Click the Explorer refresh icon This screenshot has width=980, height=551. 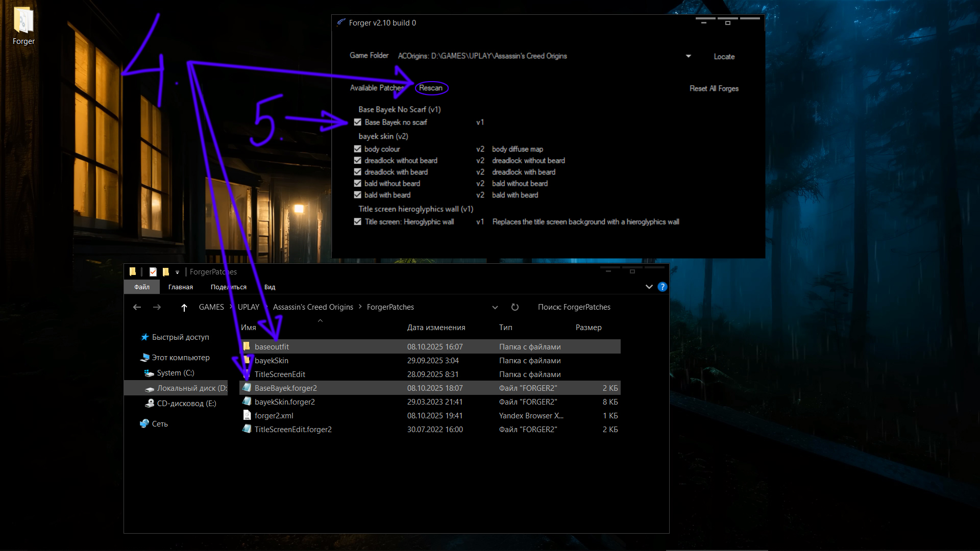(514, 307)
